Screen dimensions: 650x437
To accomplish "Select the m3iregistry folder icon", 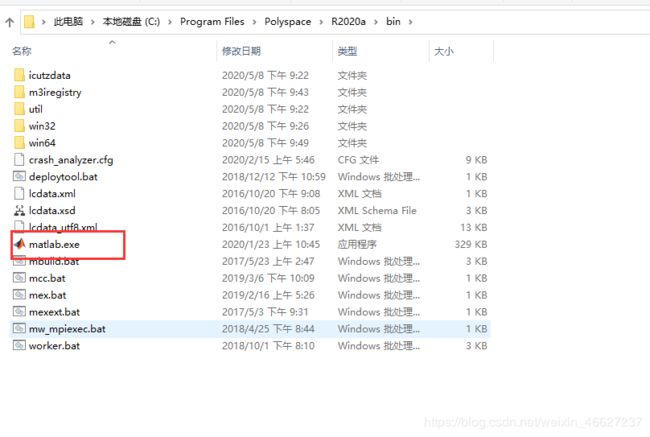I will point(19,92).
